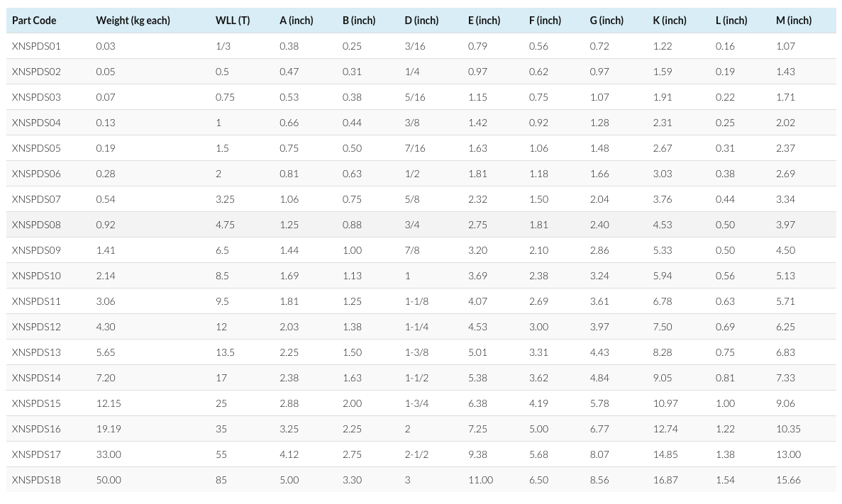
Task: Select the G (inch) column header
Action: point(606,21)
